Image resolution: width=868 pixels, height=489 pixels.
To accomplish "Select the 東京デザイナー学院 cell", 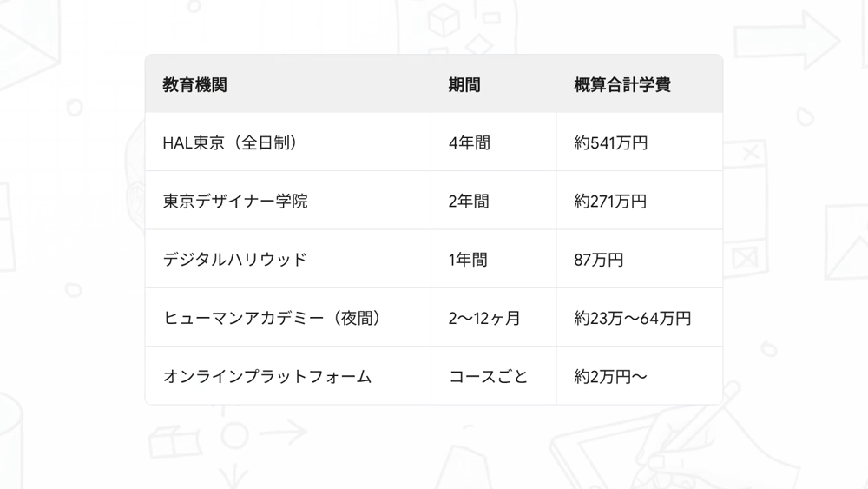I will [235, 202].
